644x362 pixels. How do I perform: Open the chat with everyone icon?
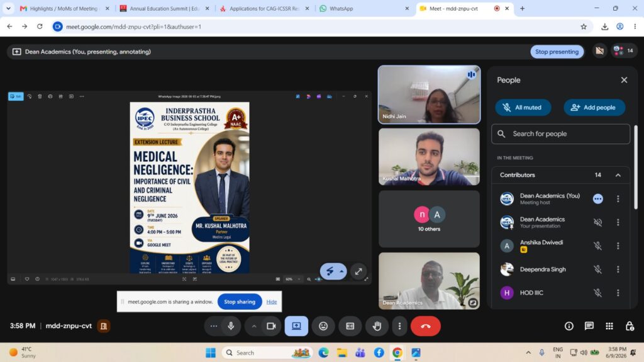point(589,326)
